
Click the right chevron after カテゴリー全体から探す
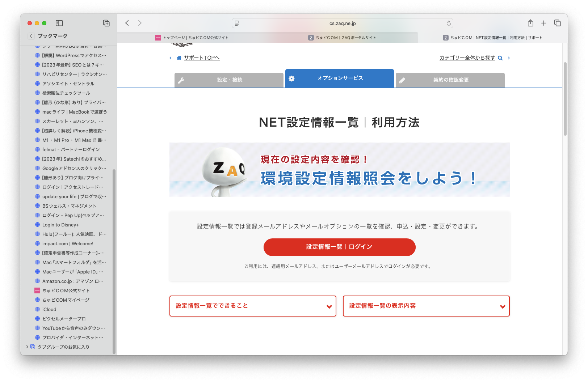click(509, 58)
